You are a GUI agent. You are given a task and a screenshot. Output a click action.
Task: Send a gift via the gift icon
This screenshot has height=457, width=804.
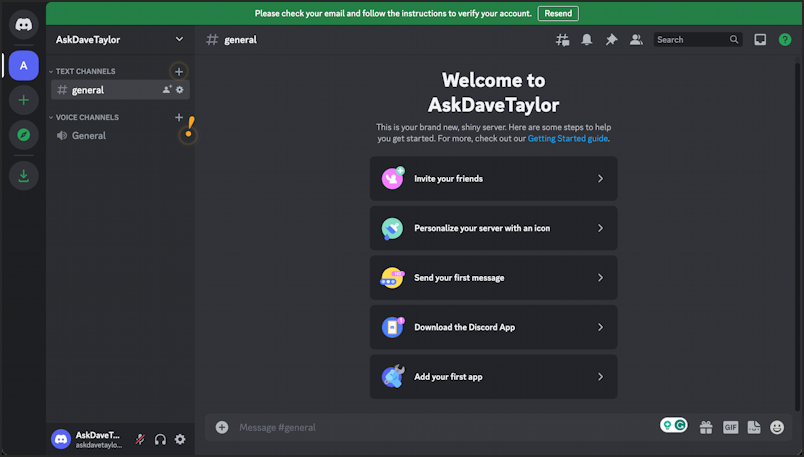coord(706,427)
